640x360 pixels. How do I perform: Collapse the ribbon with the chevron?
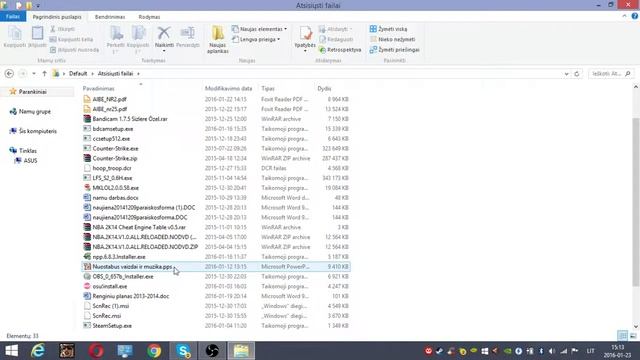click(624, 16)
